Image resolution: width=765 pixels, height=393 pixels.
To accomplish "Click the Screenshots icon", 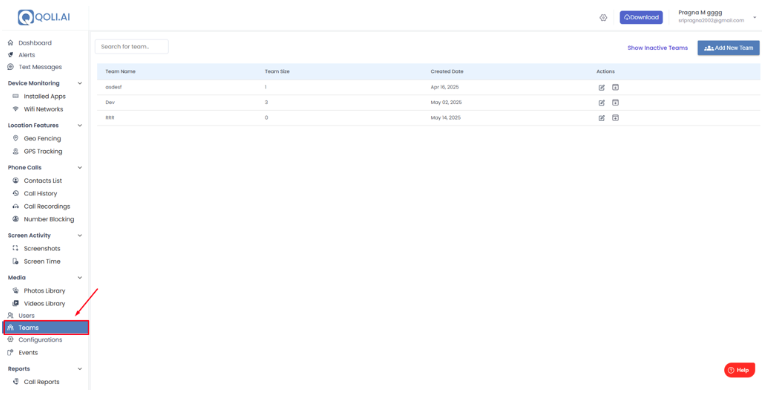I will [x=16, y=248].
